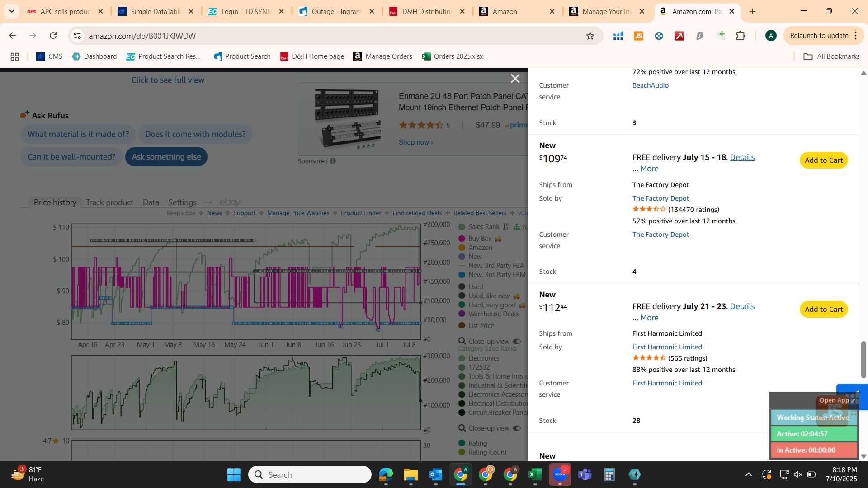Open Windows Start menu
Screen dimensions: 868x488
[x=234, y=474]
